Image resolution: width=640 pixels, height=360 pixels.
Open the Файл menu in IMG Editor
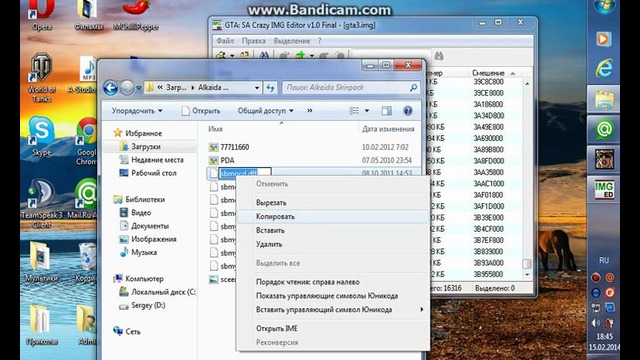click(x=225, y=41)
